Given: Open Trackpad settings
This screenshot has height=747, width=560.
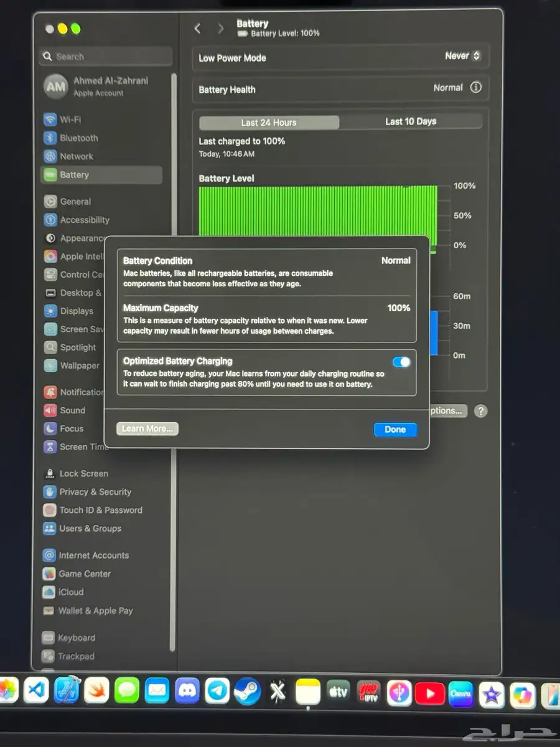Looking at the screenshot, I should point(68,656).
